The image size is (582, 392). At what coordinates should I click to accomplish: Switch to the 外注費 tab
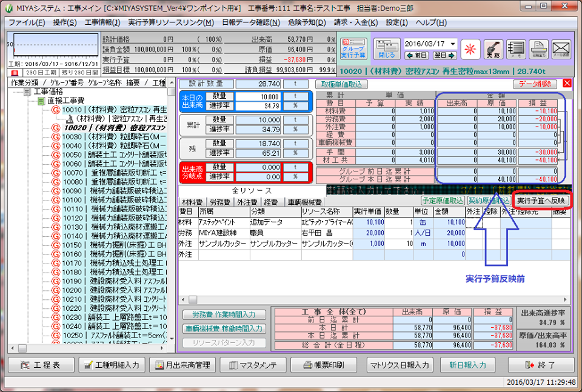[247, 202]
